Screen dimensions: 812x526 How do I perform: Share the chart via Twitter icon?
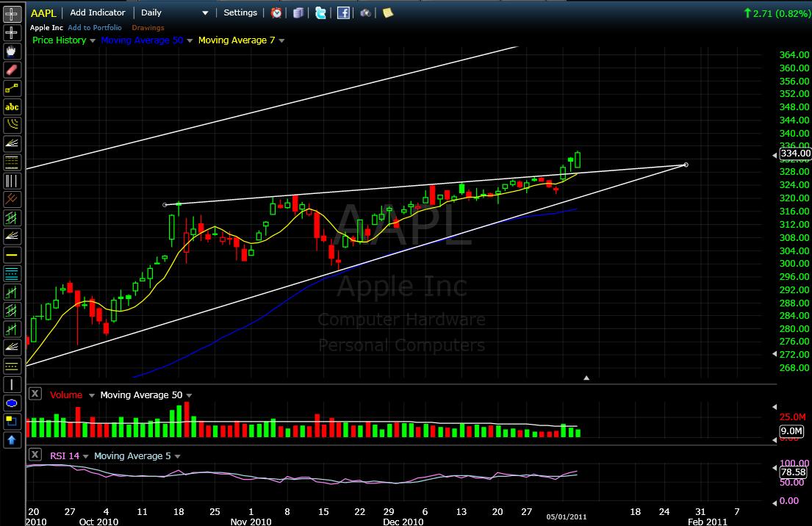(x=320, y=13)
